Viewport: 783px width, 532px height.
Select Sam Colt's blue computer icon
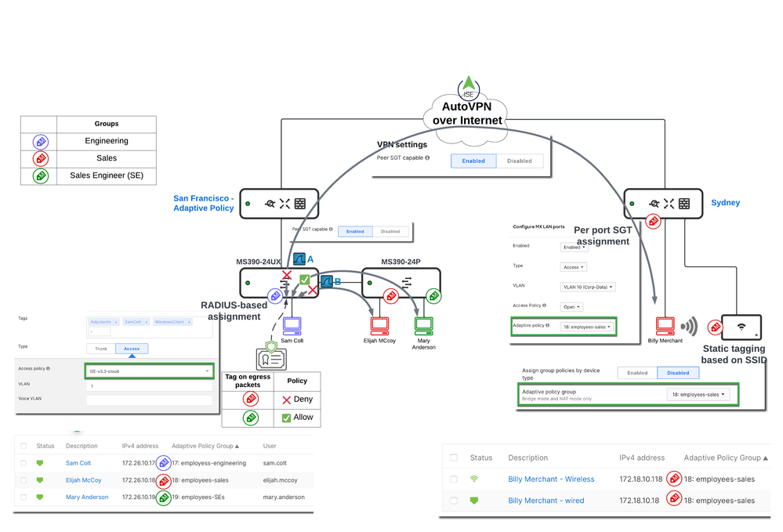click(292, 324)
